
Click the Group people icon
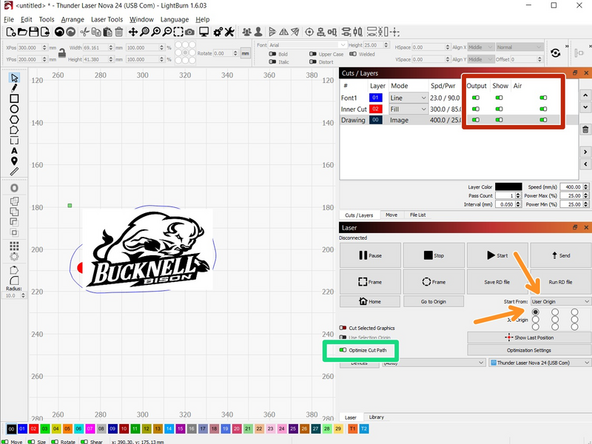(247, 32)
